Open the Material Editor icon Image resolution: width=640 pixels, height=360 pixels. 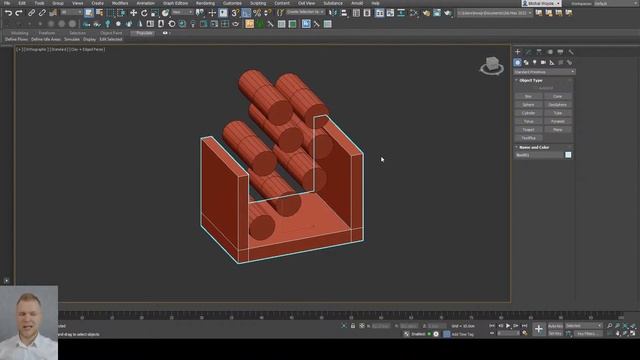coord(414,13)
